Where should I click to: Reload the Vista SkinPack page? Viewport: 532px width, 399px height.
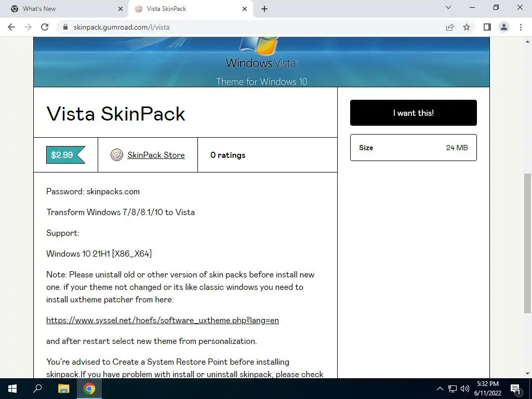[45, 27]
